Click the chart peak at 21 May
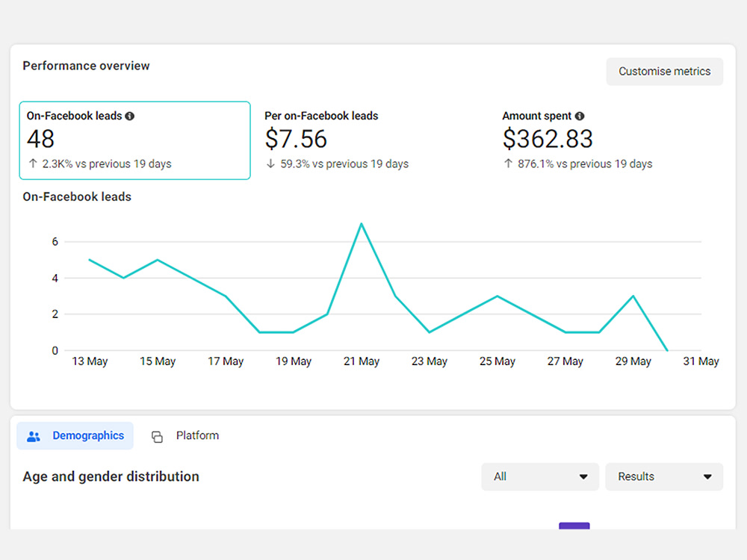This screenshot has height=560, width=747. point(362,223)
